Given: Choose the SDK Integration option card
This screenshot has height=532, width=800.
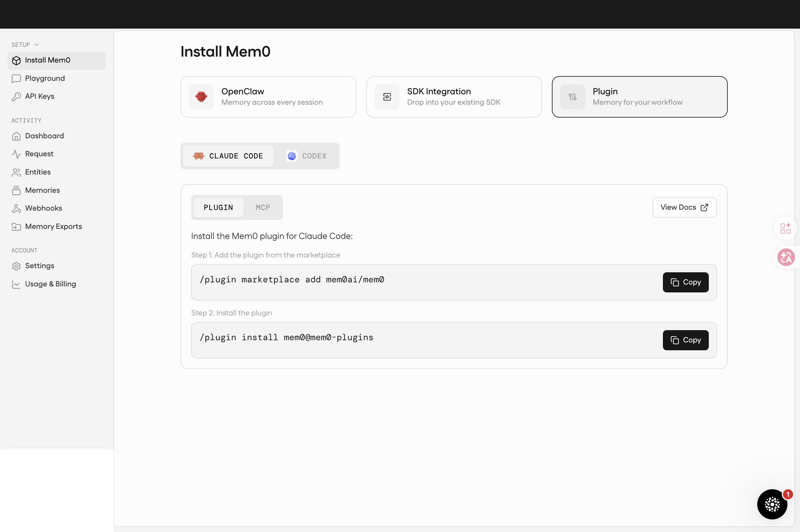Looking at the screenshot, I should click(x=453, y=97).
